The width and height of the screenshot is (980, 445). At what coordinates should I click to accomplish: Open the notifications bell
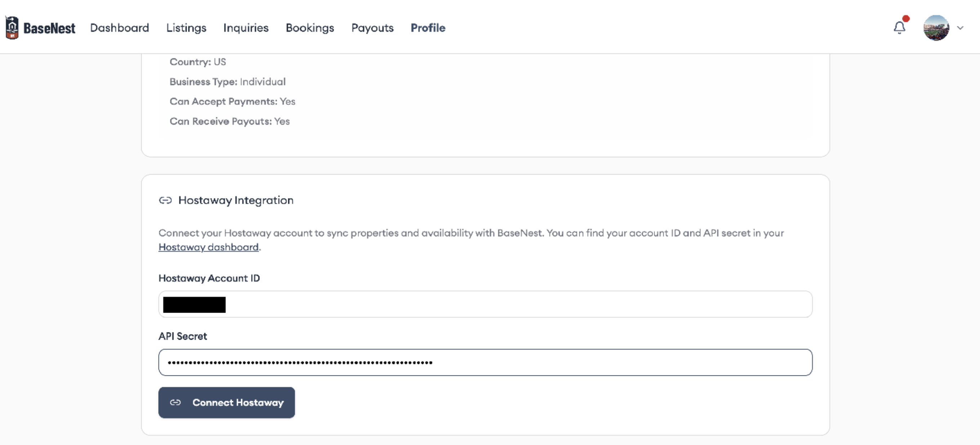[899, 28]
